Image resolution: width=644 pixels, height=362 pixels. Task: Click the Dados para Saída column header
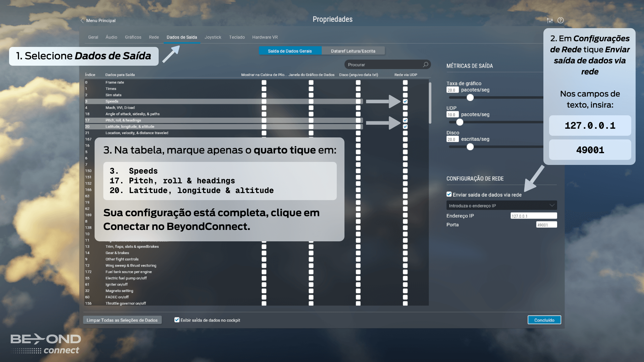click(x=120, y=75)
